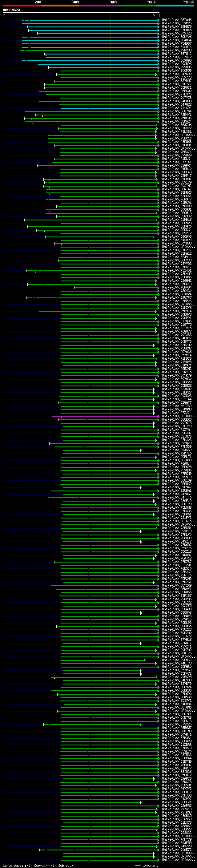Select hit label UniRef100_B2VRN7
Viewport: 197px width, 868px height.
[x=177, y=81]
